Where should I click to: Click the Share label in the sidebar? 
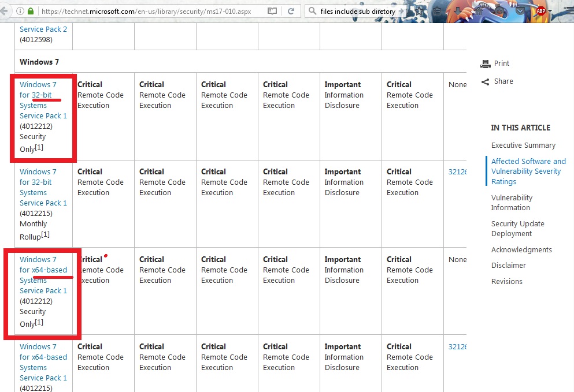(x=503, y=81)
